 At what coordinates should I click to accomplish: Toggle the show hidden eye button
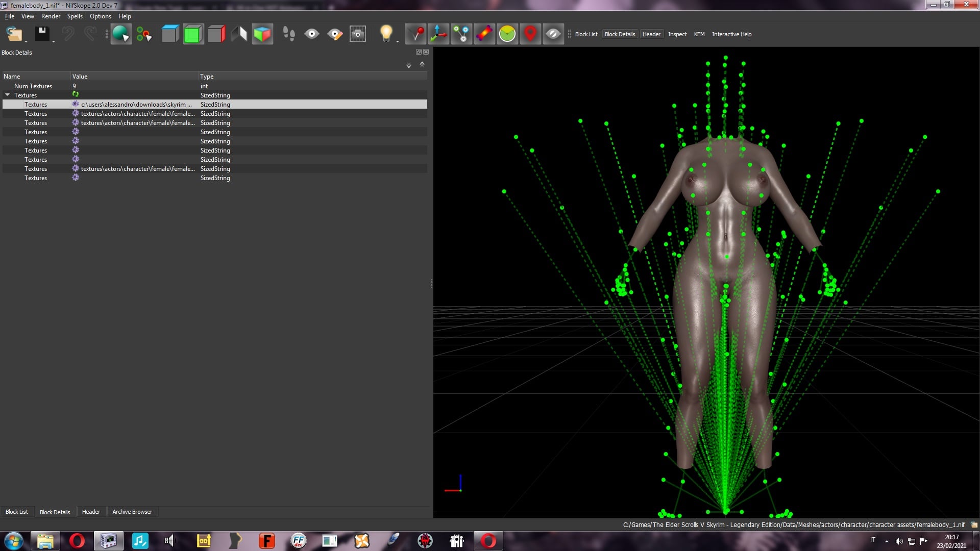[553, 34]
